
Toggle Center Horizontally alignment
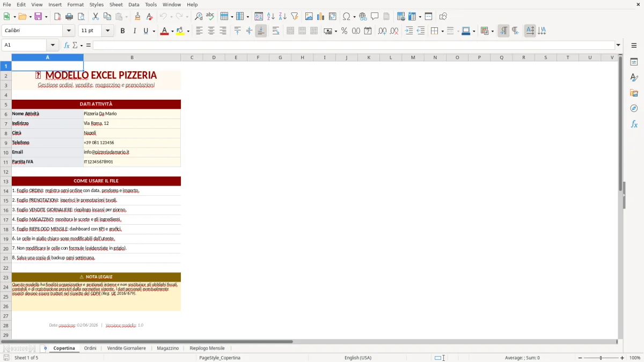(211, 31)
